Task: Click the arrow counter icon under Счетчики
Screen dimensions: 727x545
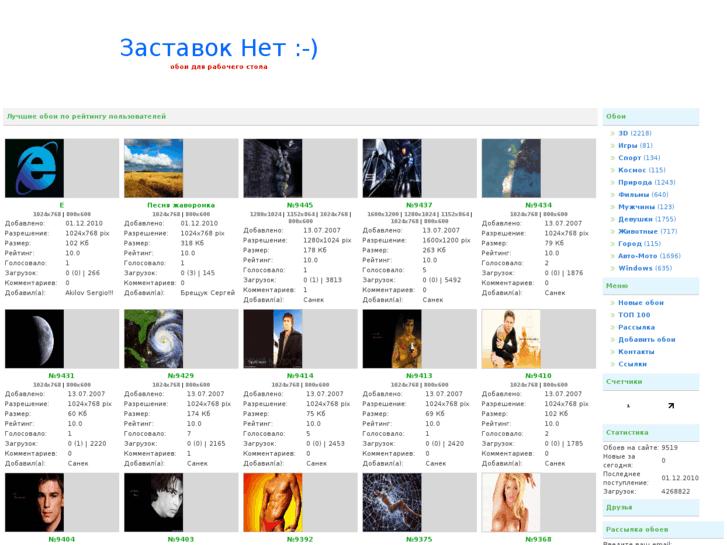Action: 670,405
